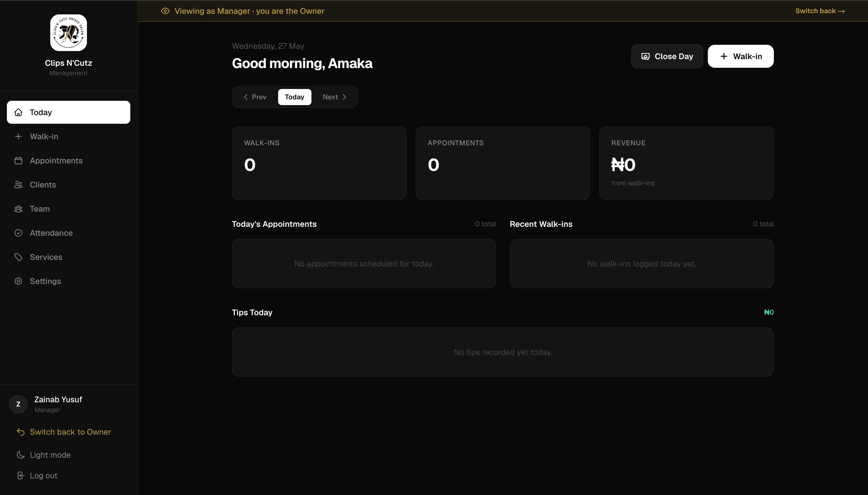This screenshot has height=495, width=868.
Task: Open the Services section
Action: (68, 257)
